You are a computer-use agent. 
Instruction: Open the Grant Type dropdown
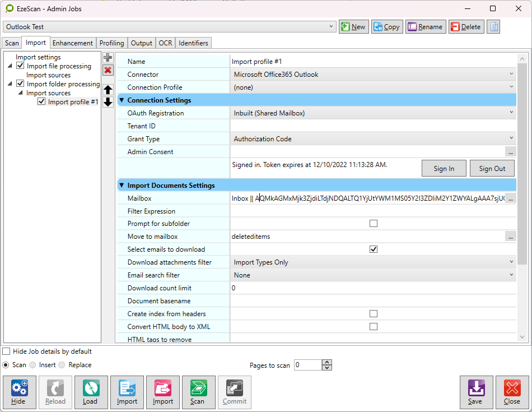pyautogui.click(x=373, y=139)
